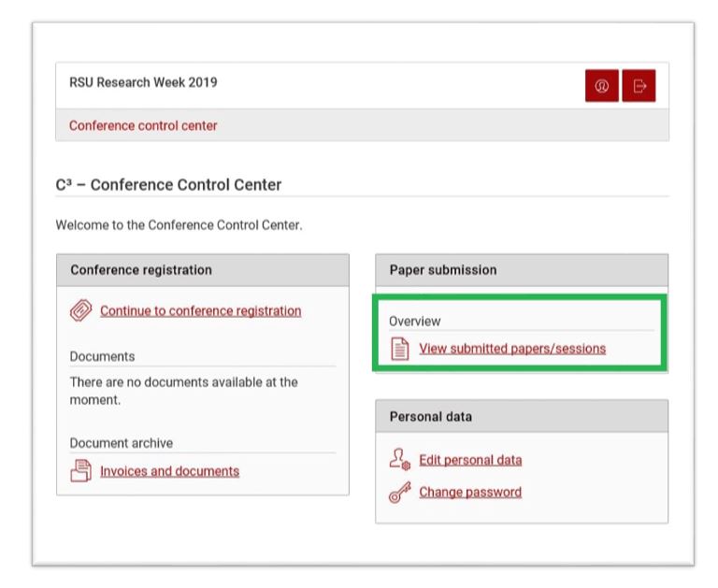
Task: Open the Invoices and documents link
Action: click(x=169, y=471)
